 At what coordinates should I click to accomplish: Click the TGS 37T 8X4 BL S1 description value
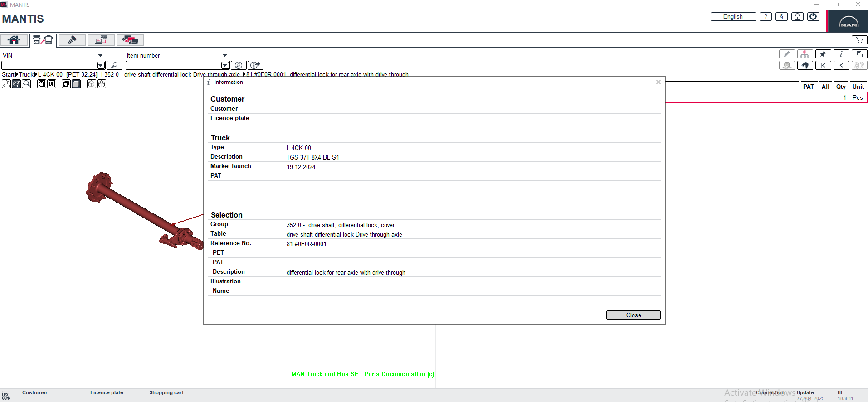point(312,157)
